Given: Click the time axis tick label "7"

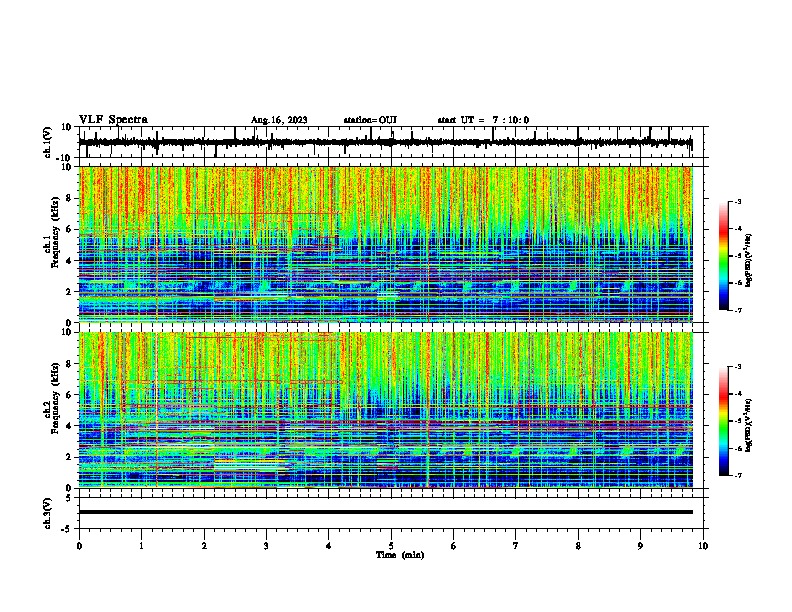Looking at the screenshot, I should coord(516,546).
